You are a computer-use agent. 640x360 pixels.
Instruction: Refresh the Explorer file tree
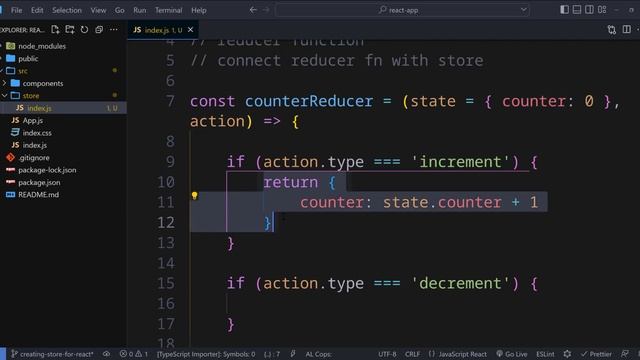click(x=84, y=29)
